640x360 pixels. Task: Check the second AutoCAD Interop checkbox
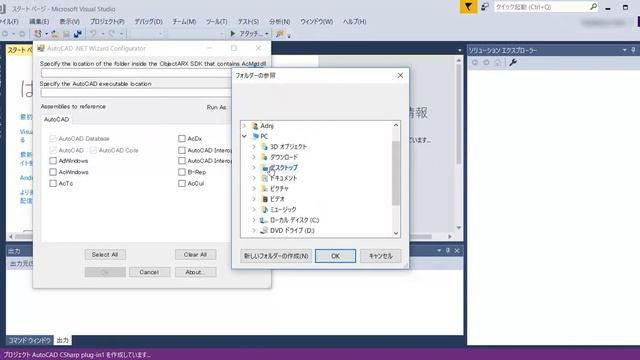tap(182, 161)
